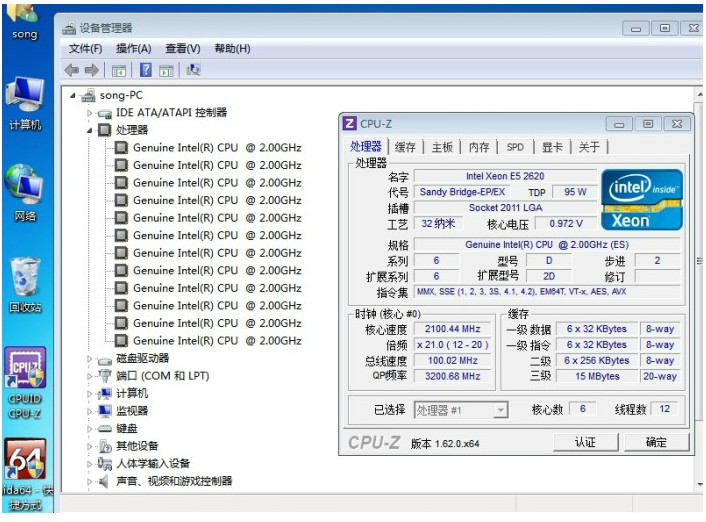This screenshot has width=706, height=522.
Task: Switch to the 主板 tab in CPU-Z
Action: click(x=442, y=147)
